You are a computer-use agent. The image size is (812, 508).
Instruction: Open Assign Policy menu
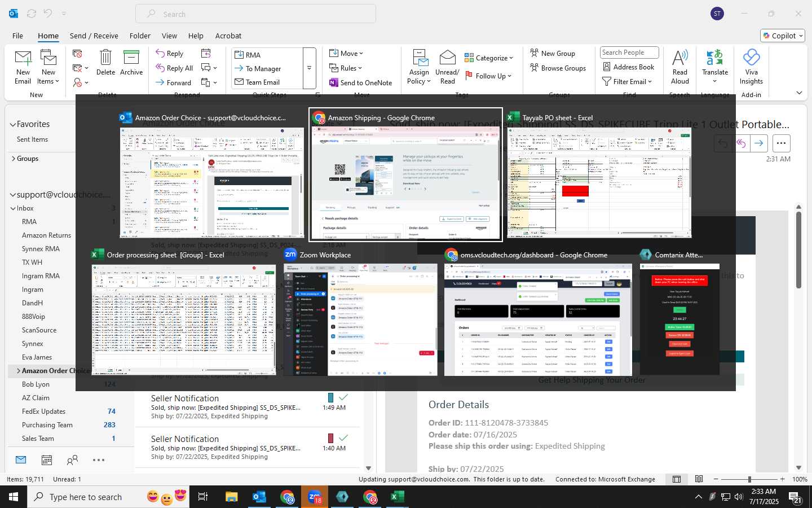pyautogui.click(x=419, y=67)
